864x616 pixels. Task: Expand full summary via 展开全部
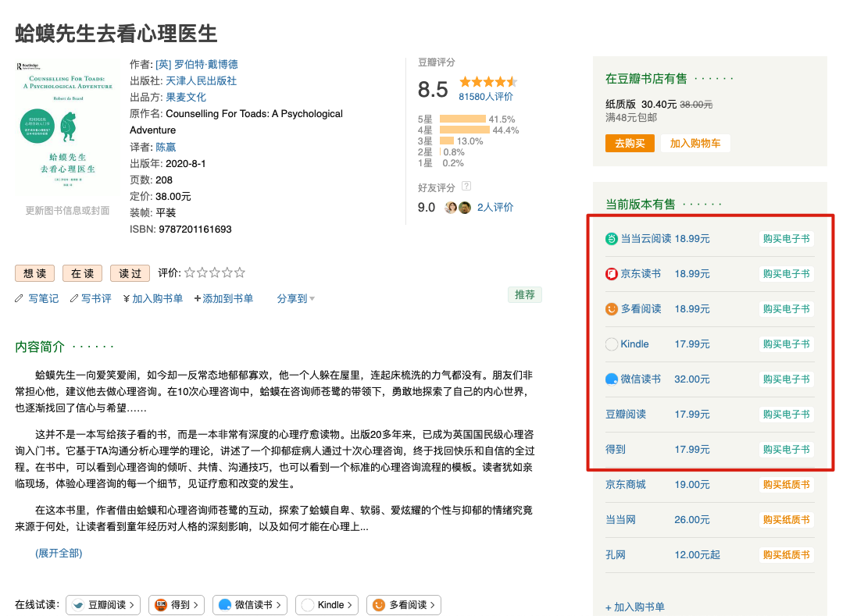click(x=59, y=553)
